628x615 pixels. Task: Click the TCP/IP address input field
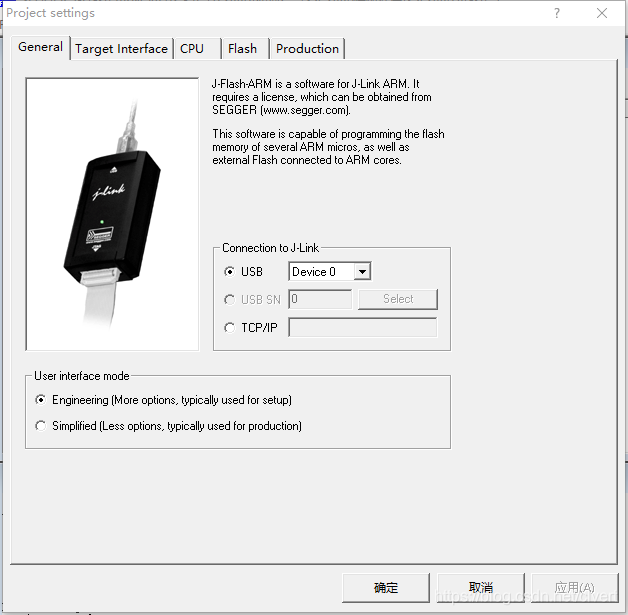[x=362, y=328]
